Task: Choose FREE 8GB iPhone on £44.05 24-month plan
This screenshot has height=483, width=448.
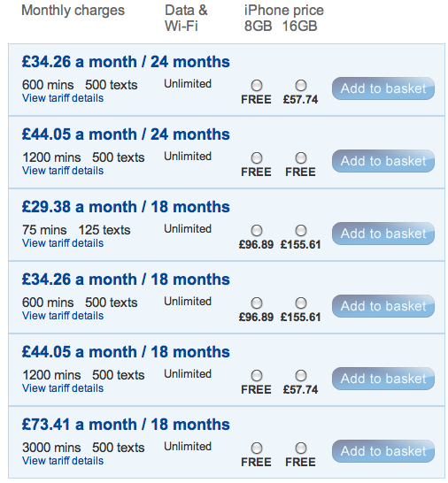Action: [x=256, y=158]
